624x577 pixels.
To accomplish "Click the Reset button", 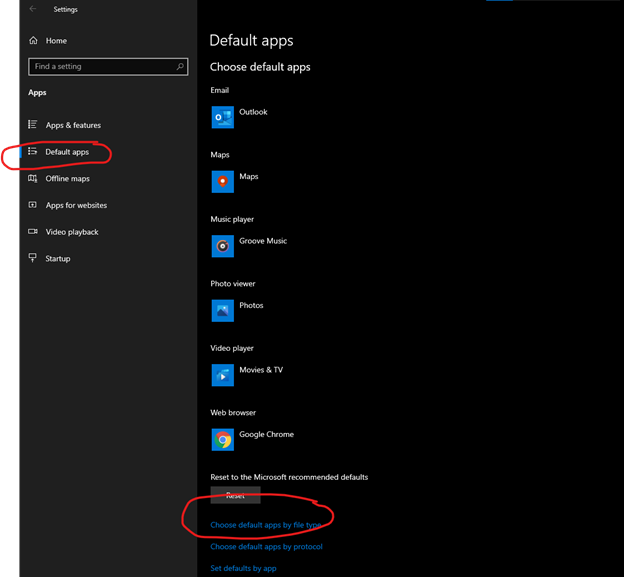I will [x=235, y=495].
